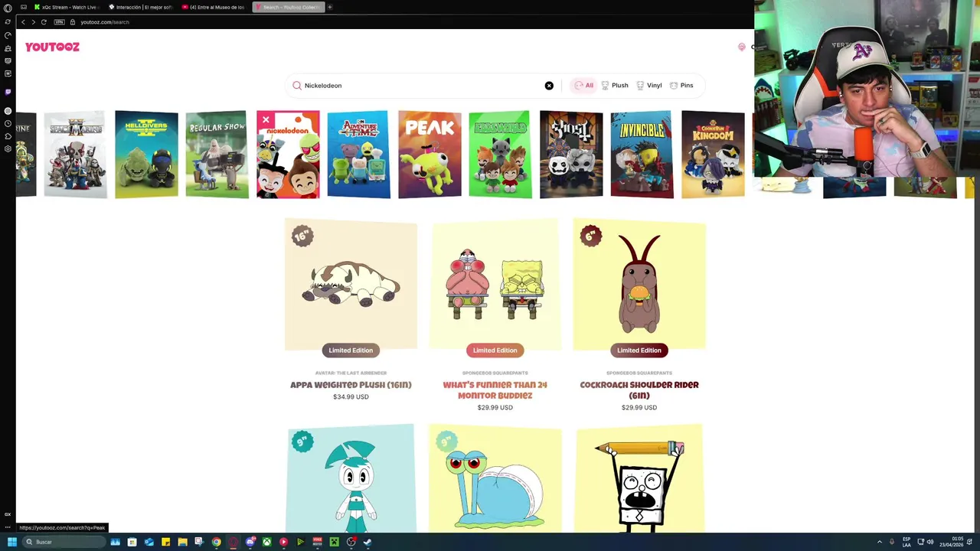Go forward in the browser
The width and height of the screenshot is (980, 551).
(x=33, y=22)
